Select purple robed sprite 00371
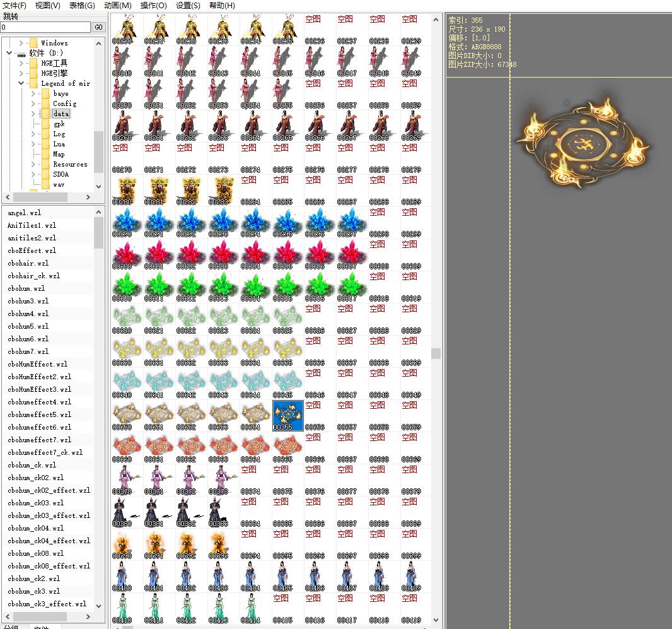672x629 pixels. click(x=159, y=479)
